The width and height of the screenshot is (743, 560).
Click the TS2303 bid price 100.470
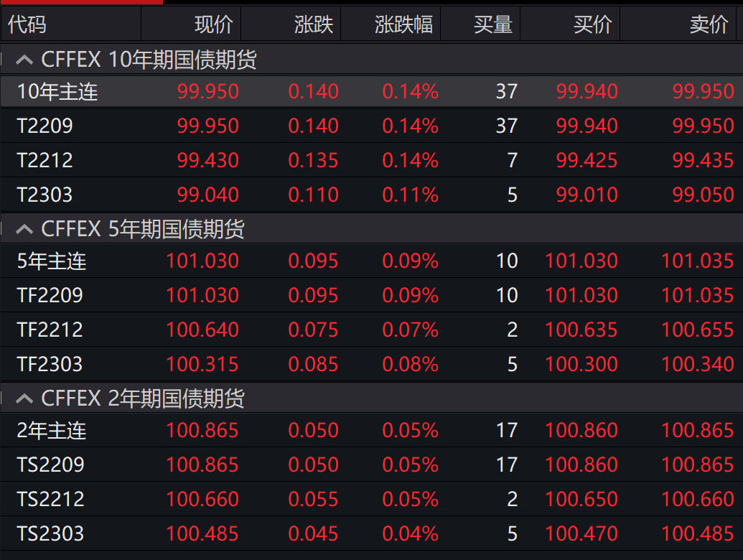point(581,533)
